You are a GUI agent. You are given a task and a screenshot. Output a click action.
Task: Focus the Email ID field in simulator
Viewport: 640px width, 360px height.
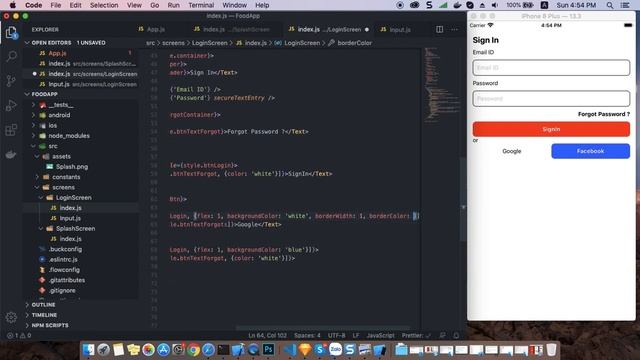pyautogui.click(x=551, y=68)
